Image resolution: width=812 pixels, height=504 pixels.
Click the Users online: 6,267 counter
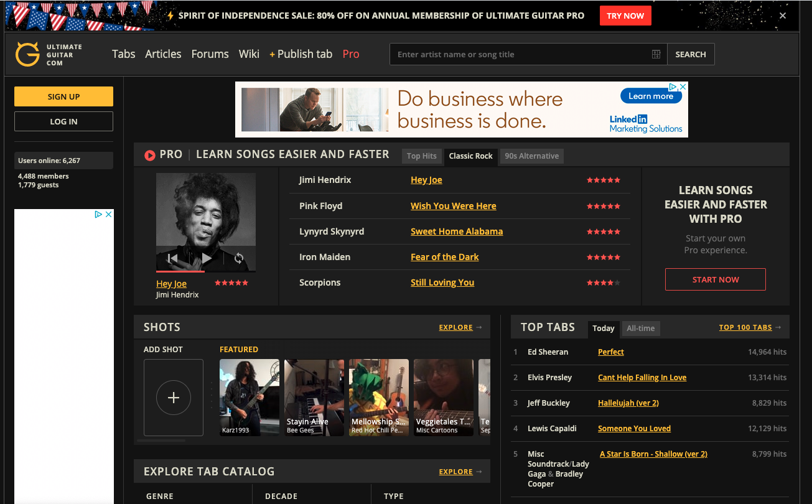click(63, 161)
